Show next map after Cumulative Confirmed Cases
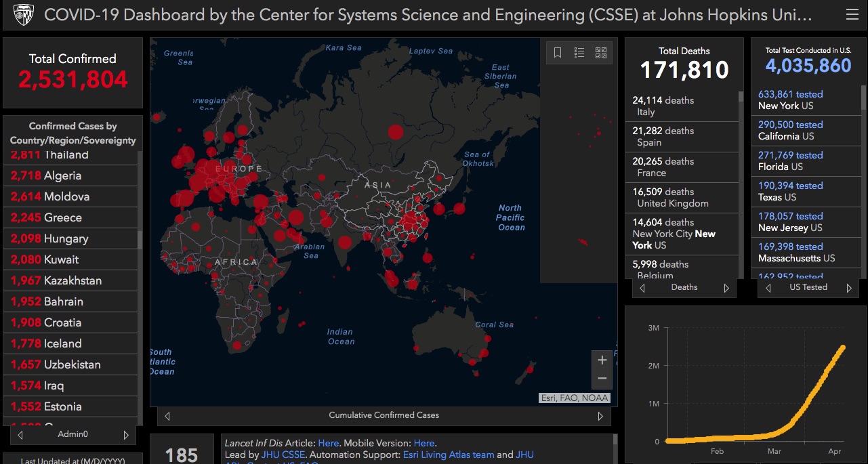868x464 pixels. pos(600,416)
